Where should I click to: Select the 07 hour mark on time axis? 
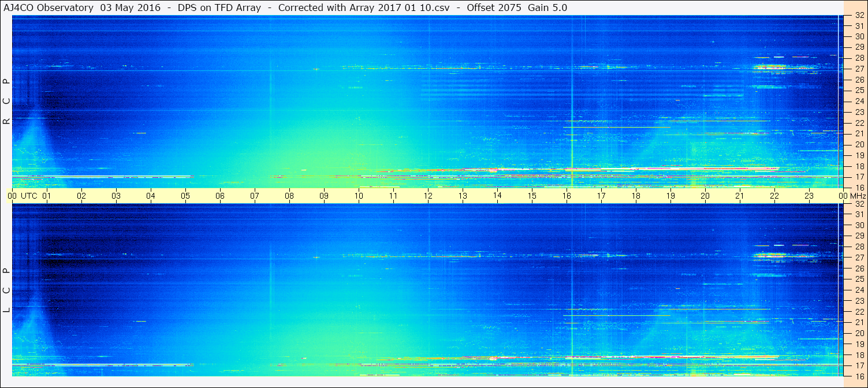coord(255,196)
